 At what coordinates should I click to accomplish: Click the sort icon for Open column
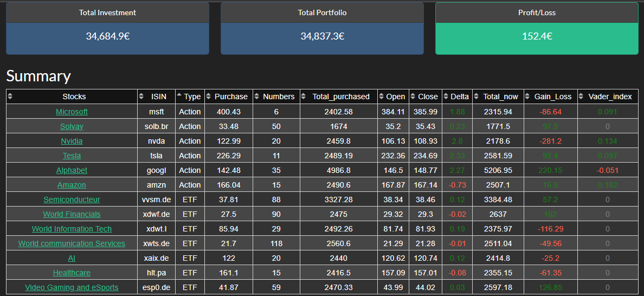[x=381, y=96]
